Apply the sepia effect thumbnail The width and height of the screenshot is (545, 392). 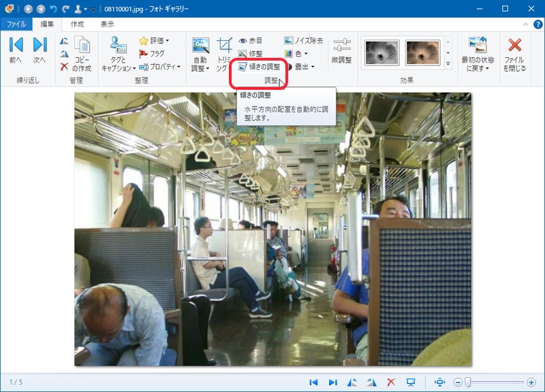[x=422, y=52]
